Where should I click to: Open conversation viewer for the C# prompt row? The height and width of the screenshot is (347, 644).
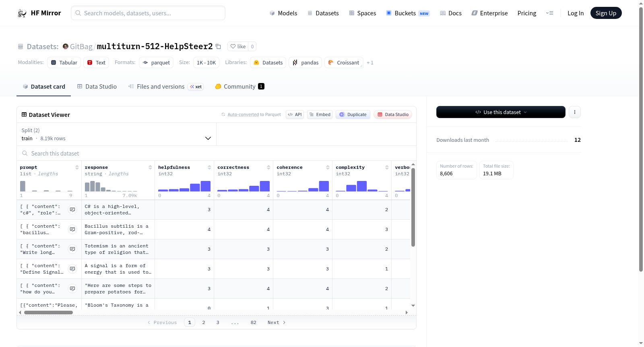coord(72,210)
